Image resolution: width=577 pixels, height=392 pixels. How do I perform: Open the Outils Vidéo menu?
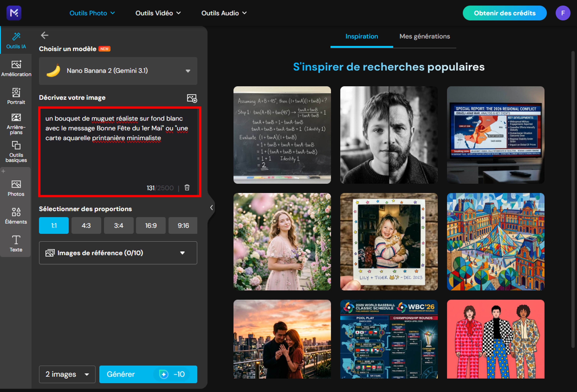(158, 13)
